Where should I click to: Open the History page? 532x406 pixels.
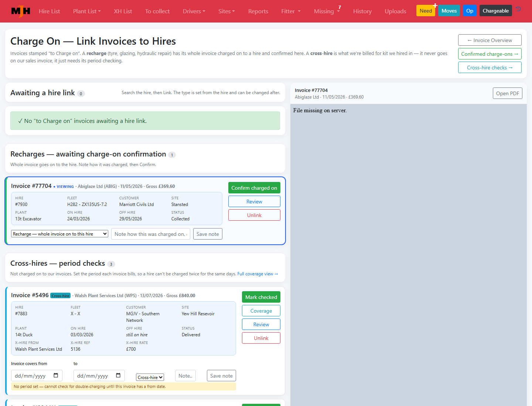(362, 11)
